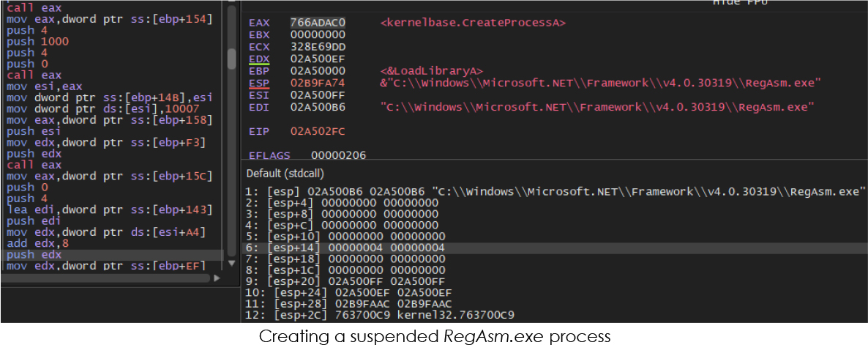Select instruction mov edx,dword ptr ss:[ebp+F3]
This screenshot has height=345, width=868.
tap(106, 142)
